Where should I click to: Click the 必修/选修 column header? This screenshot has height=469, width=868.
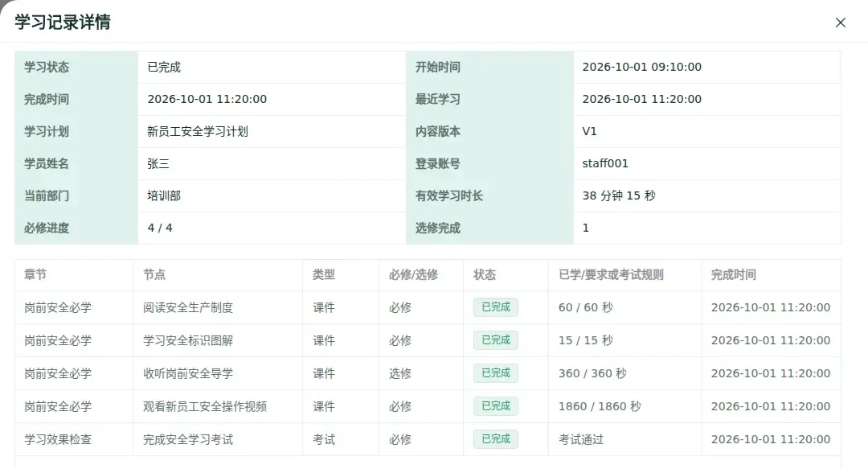pyautogui.click(x=414, y=274)
